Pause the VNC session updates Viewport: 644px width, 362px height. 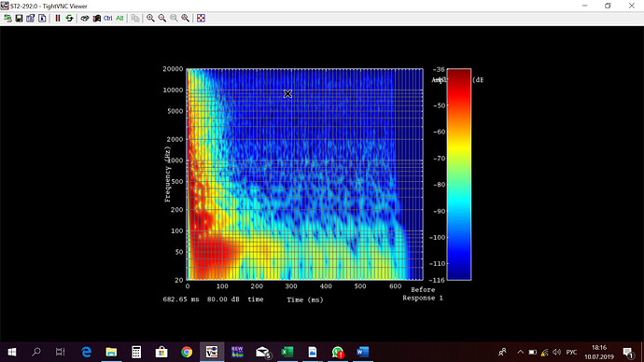58,18
